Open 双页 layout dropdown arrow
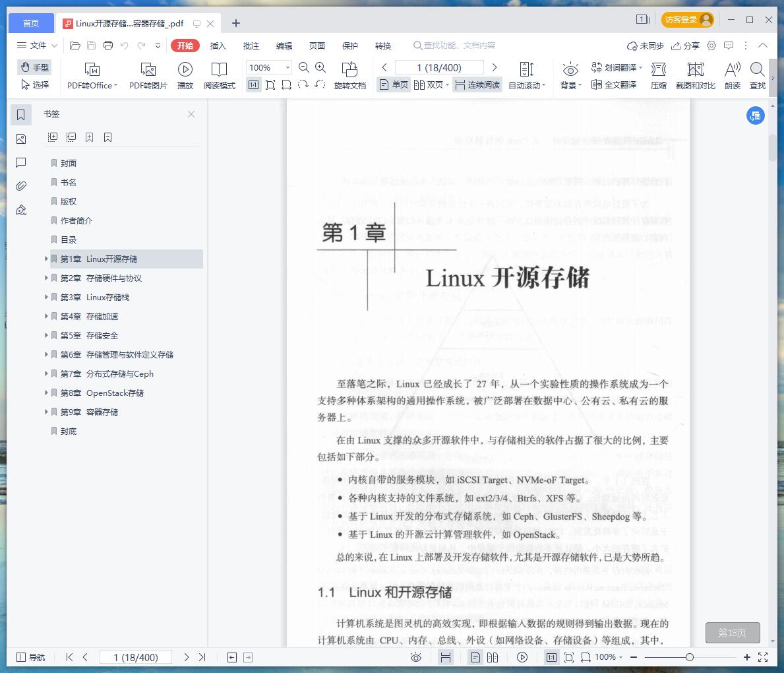 coord(447,84)
